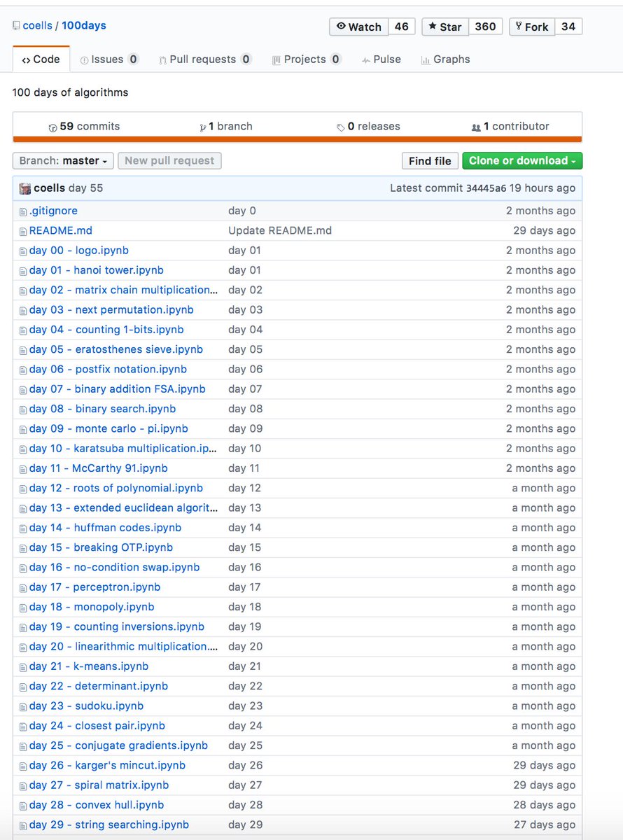This screenshot has width=623, height=840.
Task: Click the code brackets icon on Code tab
Action: point(26,60)
